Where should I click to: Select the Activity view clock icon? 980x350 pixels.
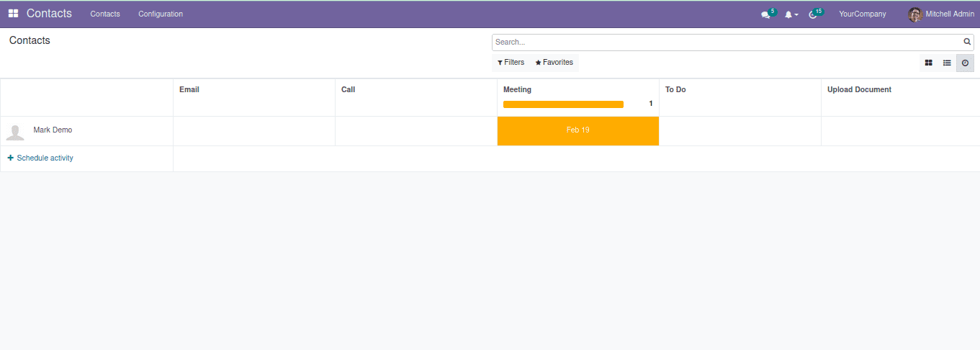click(x=965, y=63)
